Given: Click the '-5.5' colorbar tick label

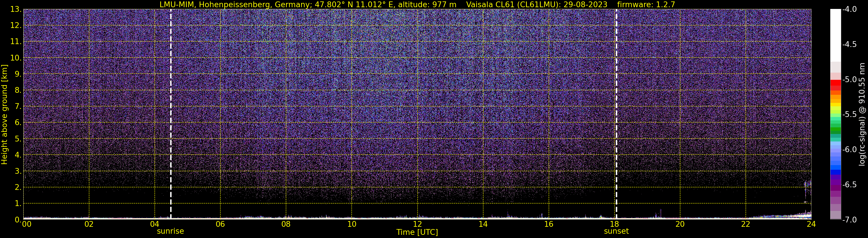Looking at the screenshot, I should [849, 115].
